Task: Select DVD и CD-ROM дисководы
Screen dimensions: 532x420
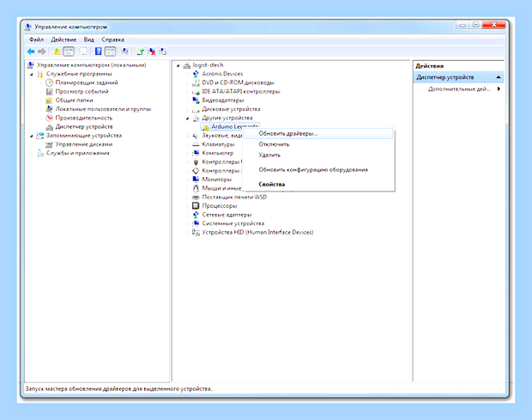Action: pos(238,82)
